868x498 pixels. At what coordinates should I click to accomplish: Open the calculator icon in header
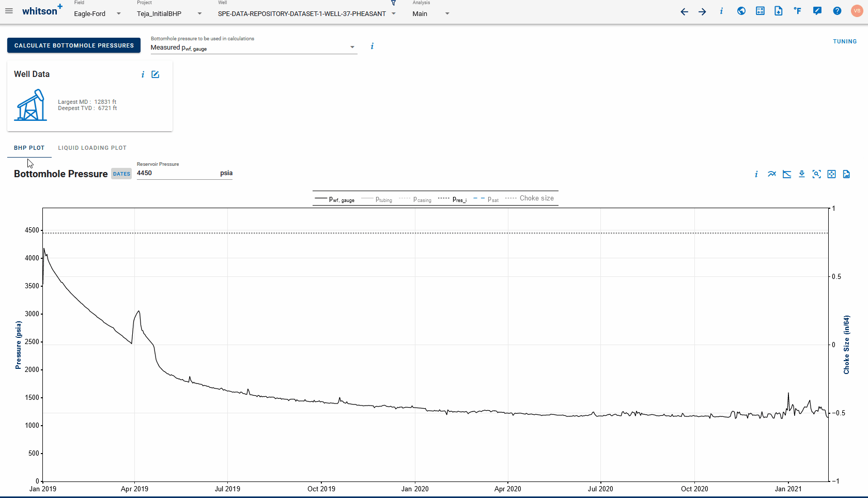760,11
